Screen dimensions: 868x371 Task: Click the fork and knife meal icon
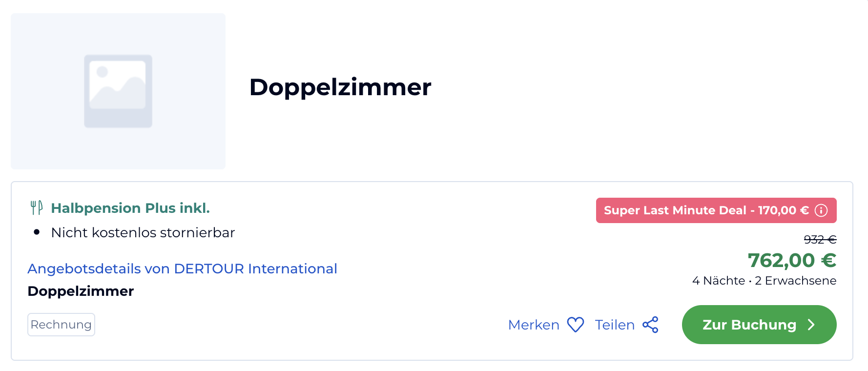pos(37,208)
